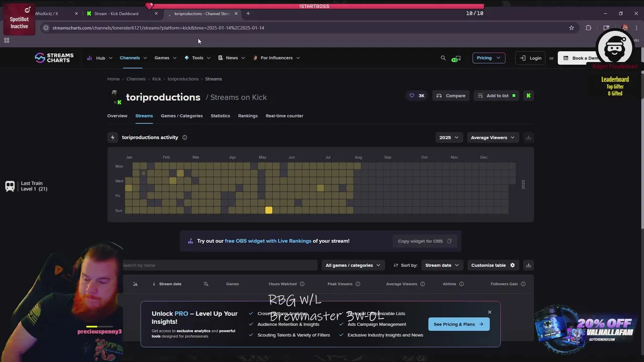Click the Customize table gear icon
The height and width of the screenshot is (362, 644).
[x=513, y=265]
